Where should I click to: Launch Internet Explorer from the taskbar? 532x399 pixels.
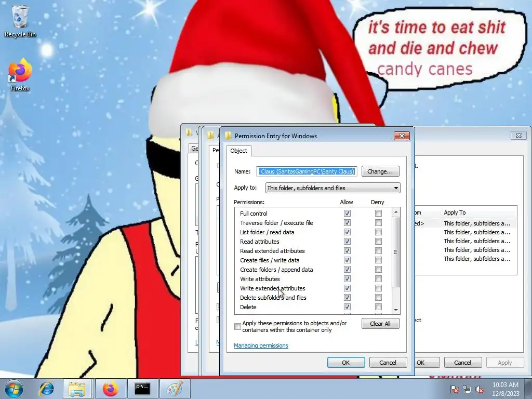click(46, 389)
